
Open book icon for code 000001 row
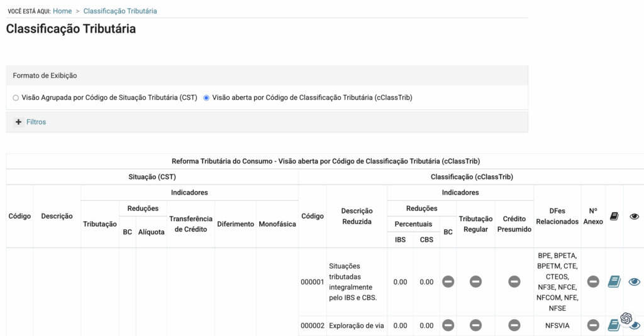tap(614, 282)
